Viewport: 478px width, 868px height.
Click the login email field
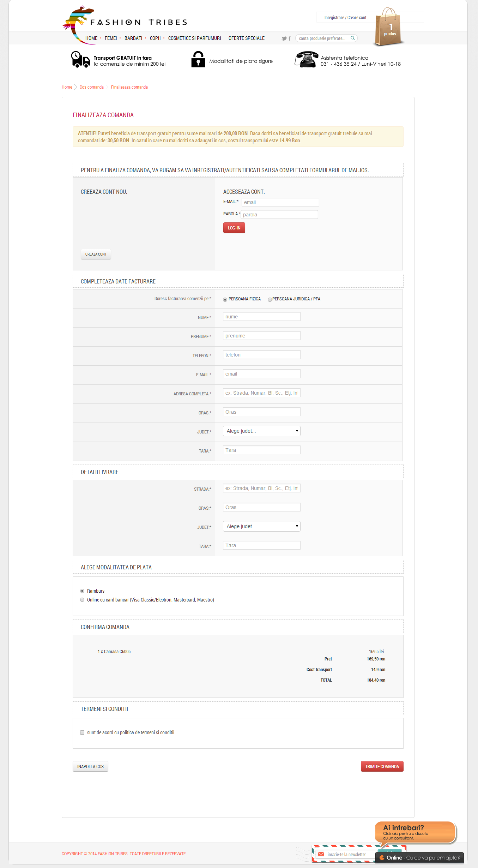click(280, 202)
